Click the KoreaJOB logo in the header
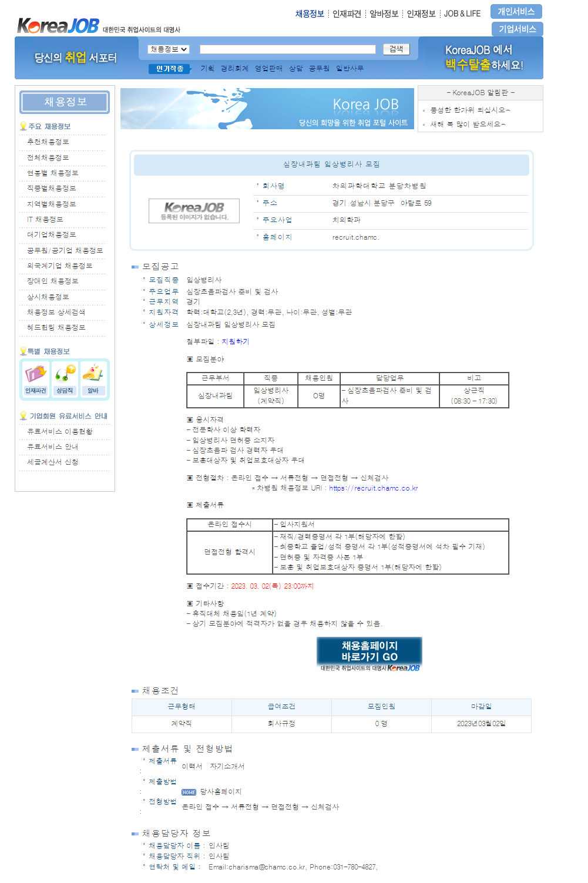 58,26
